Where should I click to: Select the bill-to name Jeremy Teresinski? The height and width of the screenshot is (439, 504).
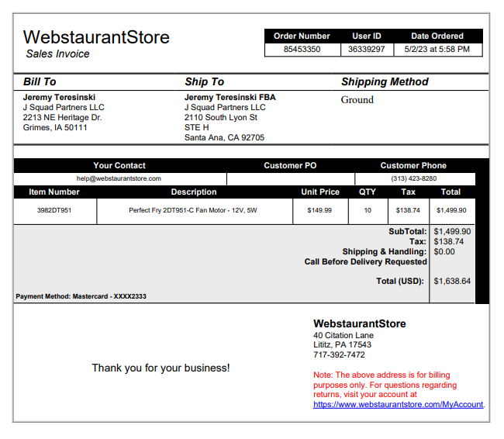coord(59,97)
